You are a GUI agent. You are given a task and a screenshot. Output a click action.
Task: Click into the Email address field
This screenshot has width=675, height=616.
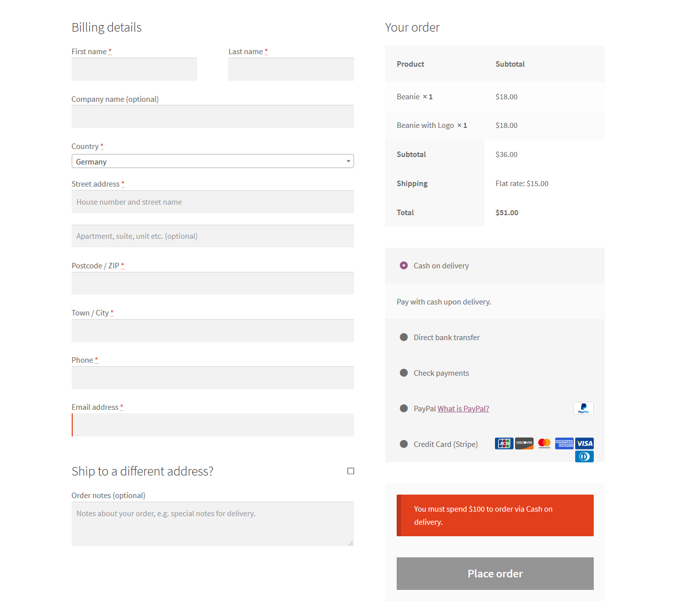point(213,425)
